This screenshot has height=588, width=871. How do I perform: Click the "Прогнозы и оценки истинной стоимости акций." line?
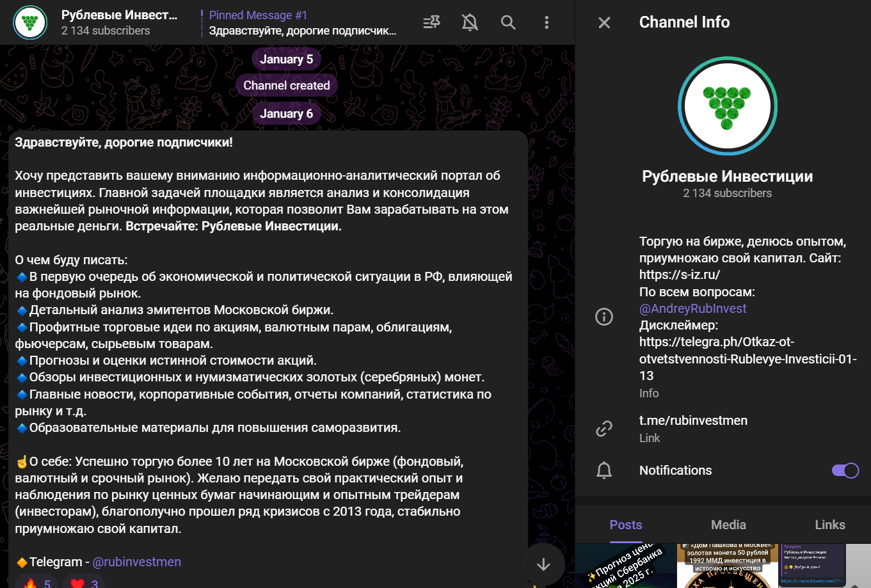[173, 361]
